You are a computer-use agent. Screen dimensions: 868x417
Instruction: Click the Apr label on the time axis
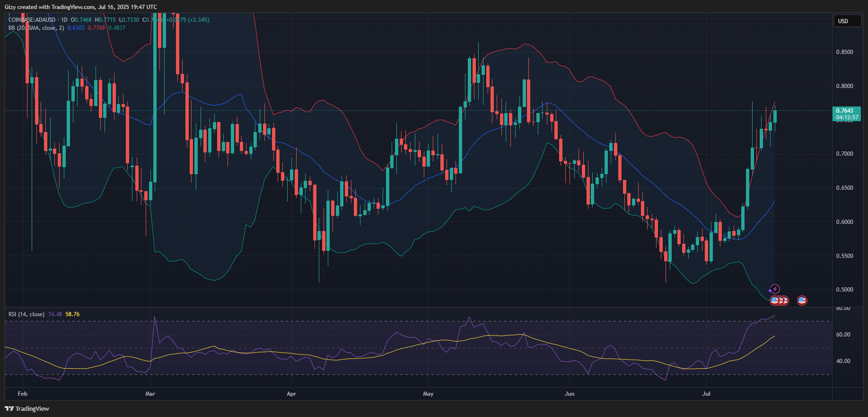point(291,394)
